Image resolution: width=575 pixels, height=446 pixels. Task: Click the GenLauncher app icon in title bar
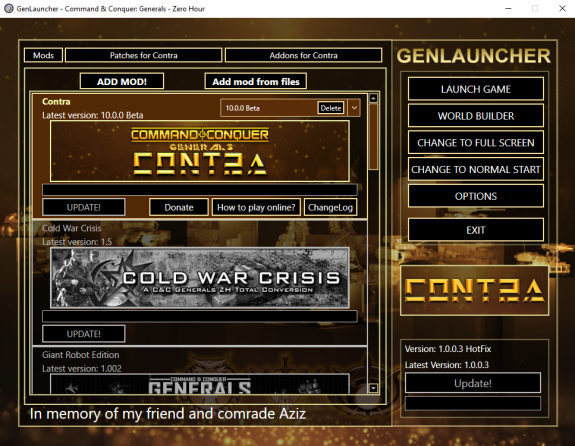(9, 8)
